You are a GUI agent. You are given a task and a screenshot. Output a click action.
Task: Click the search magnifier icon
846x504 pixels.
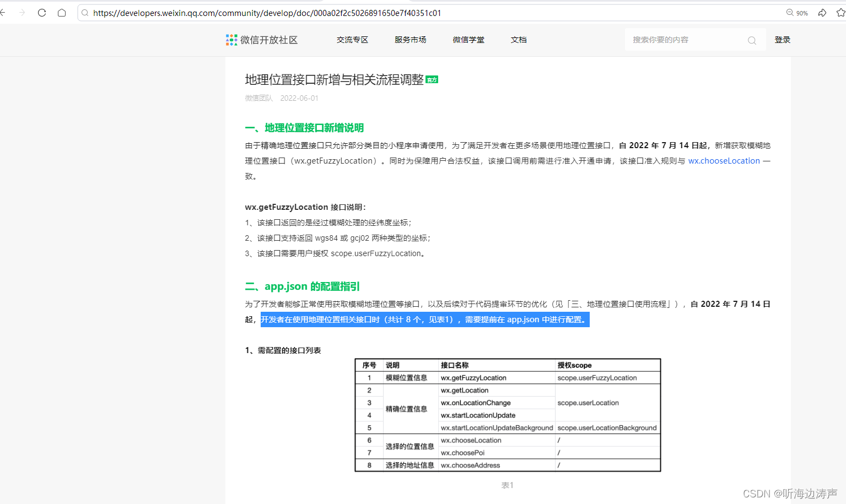pyautogui.click(x=752, y=40)
